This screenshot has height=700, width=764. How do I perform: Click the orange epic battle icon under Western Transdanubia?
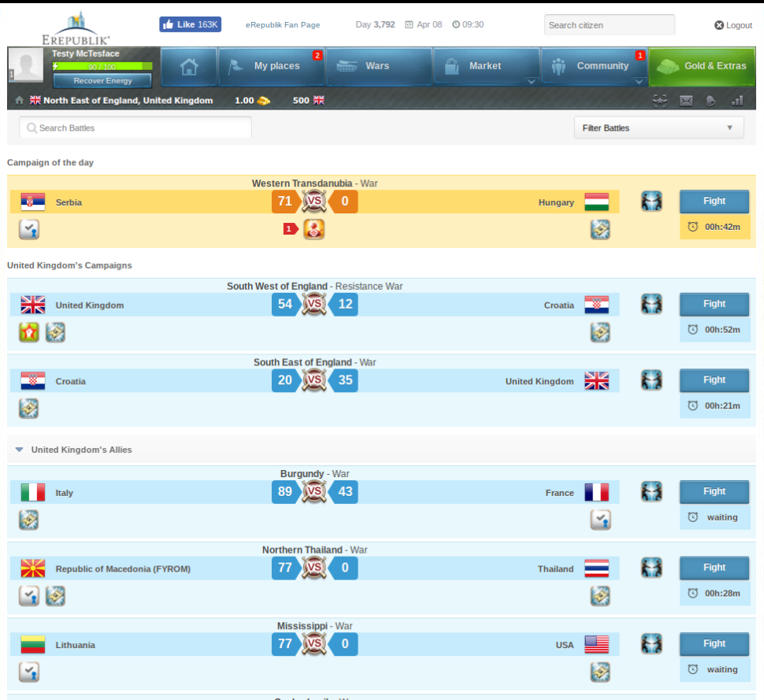(314, 229)
